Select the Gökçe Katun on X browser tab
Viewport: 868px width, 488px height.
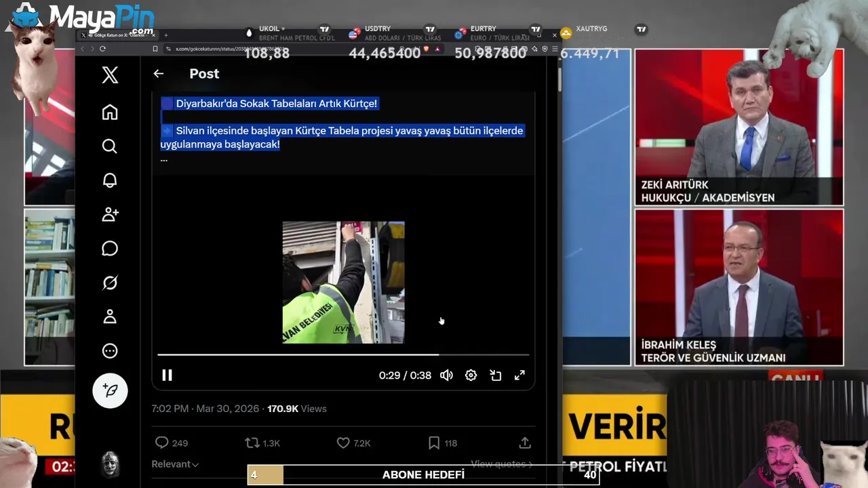pyautogui.click(x=117, y=35)
